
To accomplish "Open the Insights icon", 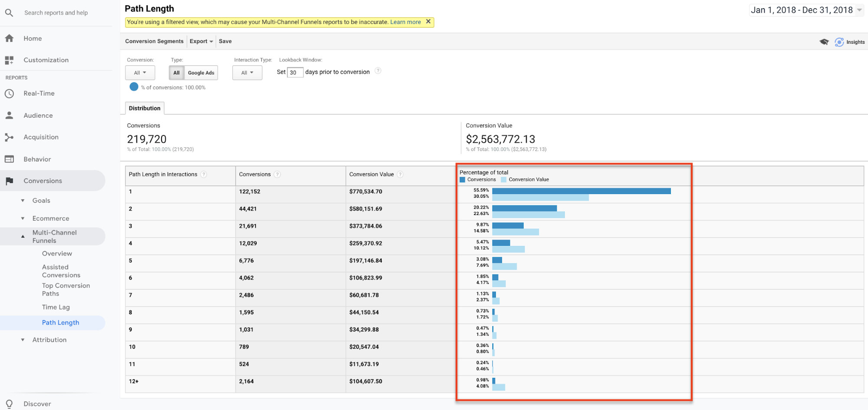I will coord(839,42).
